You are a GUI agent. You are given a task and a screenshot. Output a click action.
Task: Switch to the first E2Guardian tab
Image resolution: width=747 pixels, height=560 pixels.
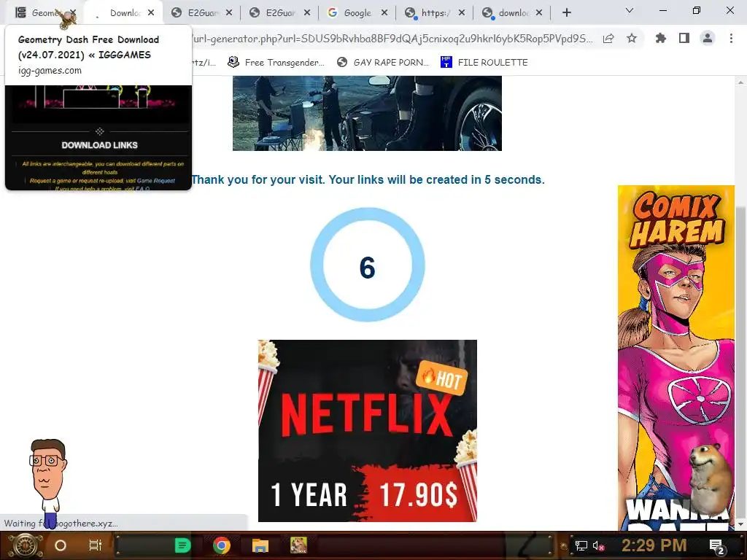click(x=203, y=13)
